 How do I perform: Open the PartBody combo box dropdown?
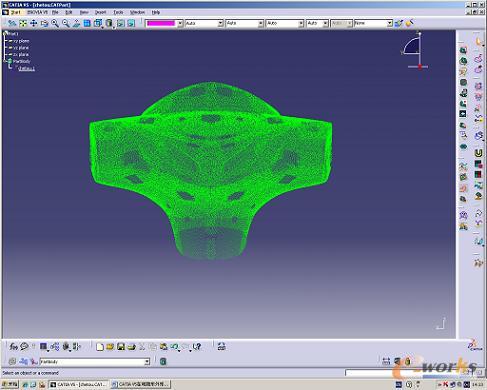point(147,362)
